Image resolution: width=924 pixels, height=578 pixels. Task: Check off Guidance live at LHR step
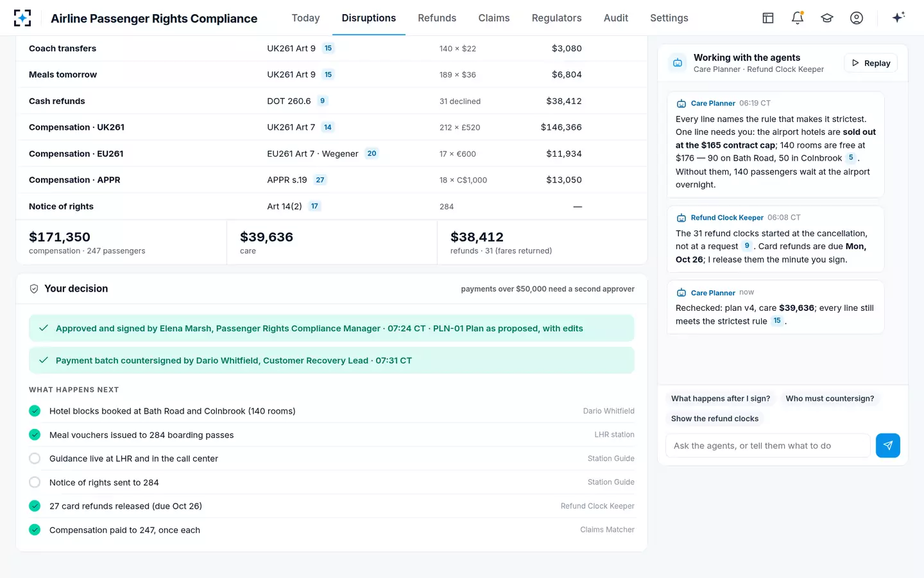(35, 459)
